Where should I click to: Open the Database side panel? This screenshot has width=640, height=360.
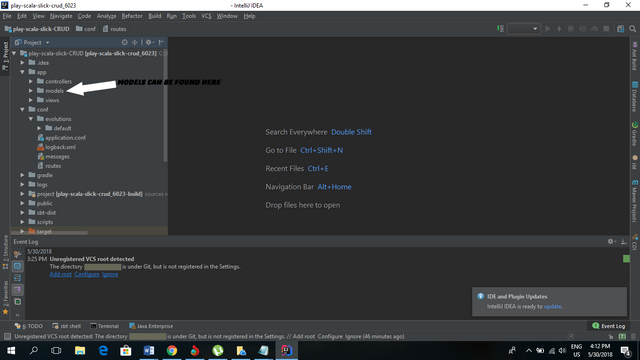point(635,96)
